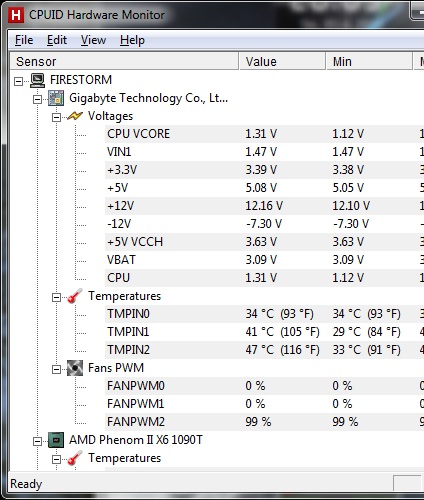
Task: Click the 99 % value of FANPWM2
Action: pyautogui.click(x=258, y=422)
